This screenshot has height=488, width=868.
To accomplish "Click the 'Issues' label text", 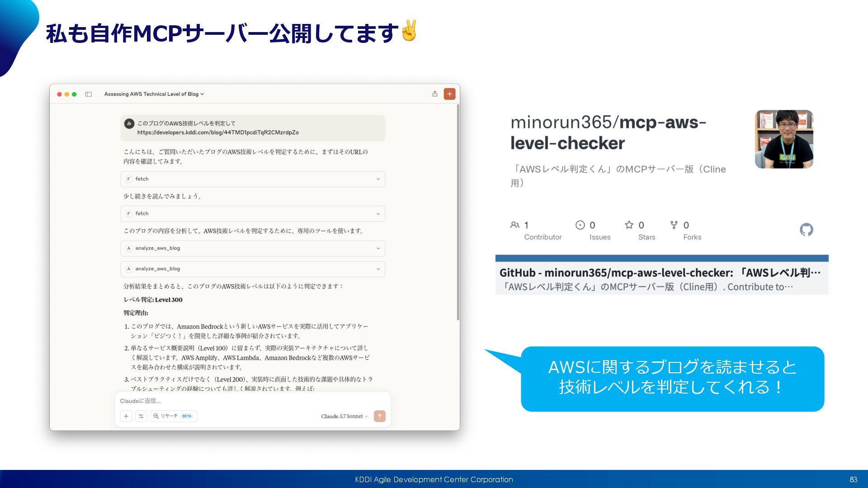I will (x=600, y=237).
